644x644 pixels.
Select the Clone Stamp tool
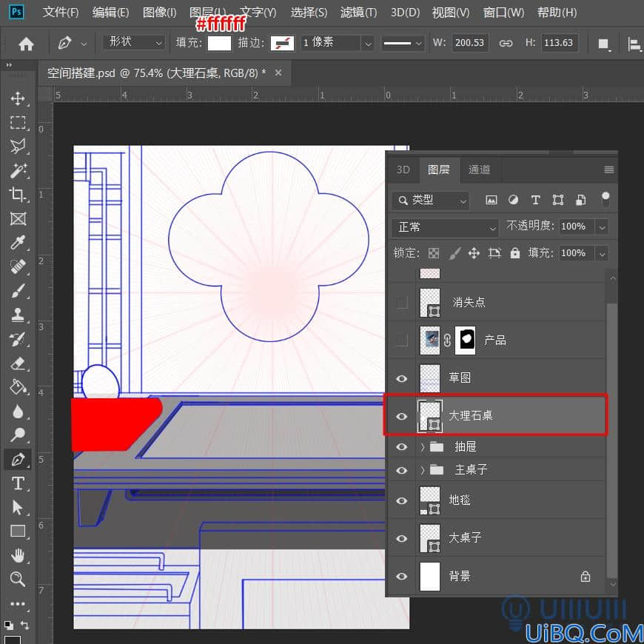18,315
